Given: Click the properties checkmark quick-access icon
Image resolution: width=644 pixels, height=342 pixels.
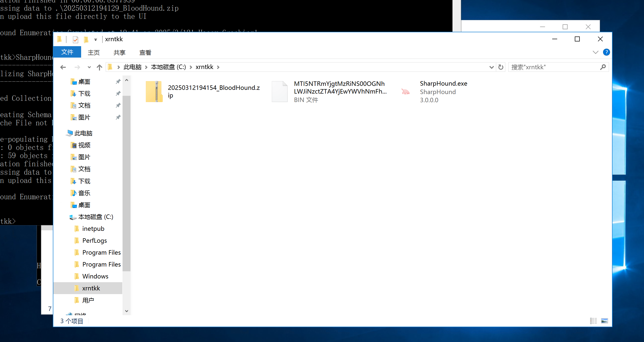Looking at the screenshot, I should tap(75, 39).
